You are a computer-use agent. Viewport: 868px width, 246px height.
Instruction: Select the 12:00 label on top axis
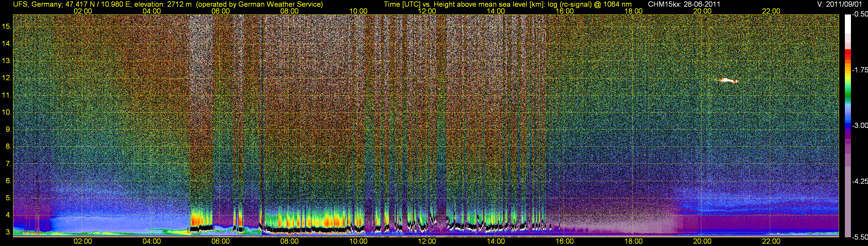point(427,11)
